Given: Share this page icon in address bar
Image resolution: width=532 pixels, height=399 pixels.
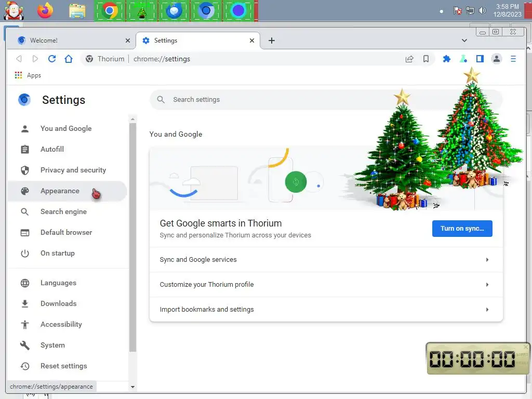Looking at the screenshot, I should (409, 59).
